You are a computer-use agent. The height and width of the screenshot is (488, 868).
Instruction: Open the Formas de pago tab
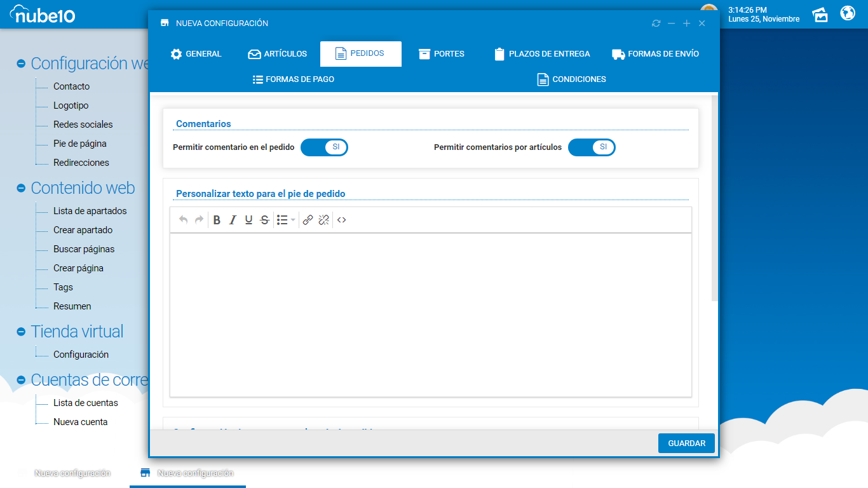pyautogui.click(x=294, y=79)
